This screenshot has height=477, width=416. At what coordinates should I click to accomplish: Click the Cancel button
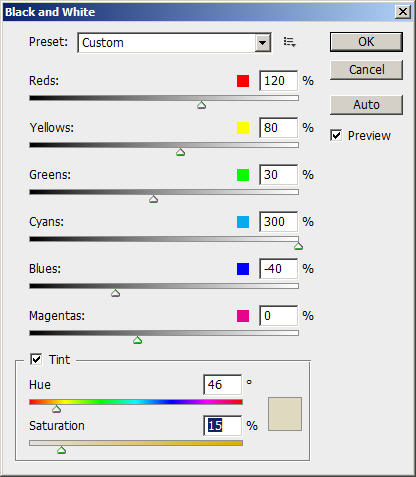pyautogui.click(x=366, y=70)
